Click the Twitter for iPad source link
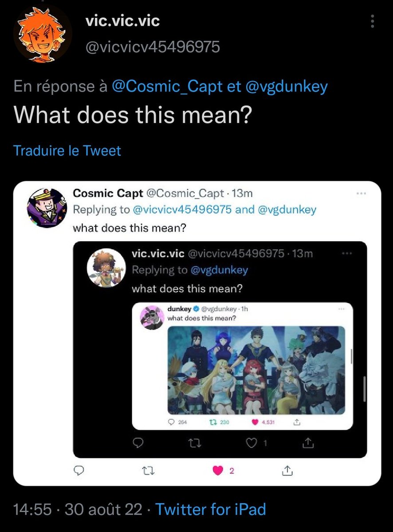393x532 pixels. pyautogui.click(x=211, y=509)
